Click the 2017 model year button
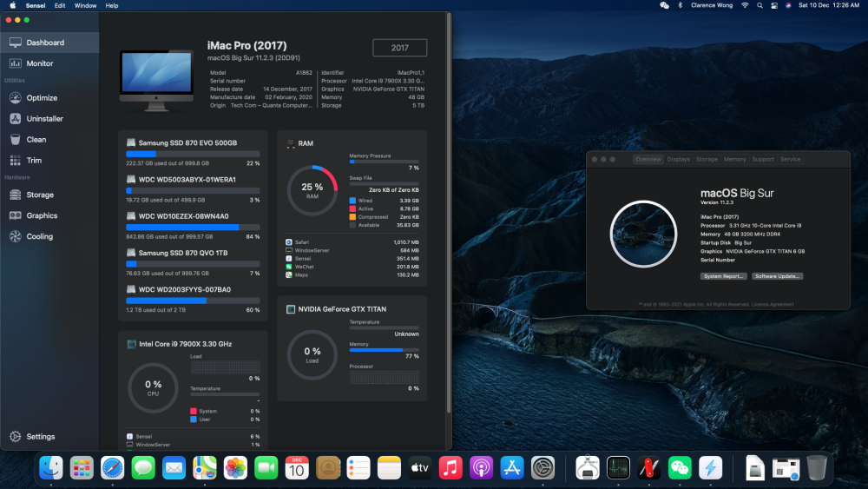Screen dimensions: 868x489 (399, 48)
